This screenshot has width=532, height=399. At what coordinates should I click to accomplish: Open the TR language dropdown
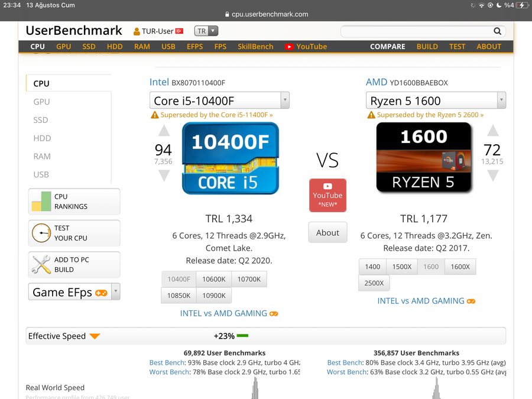[206, 31]
